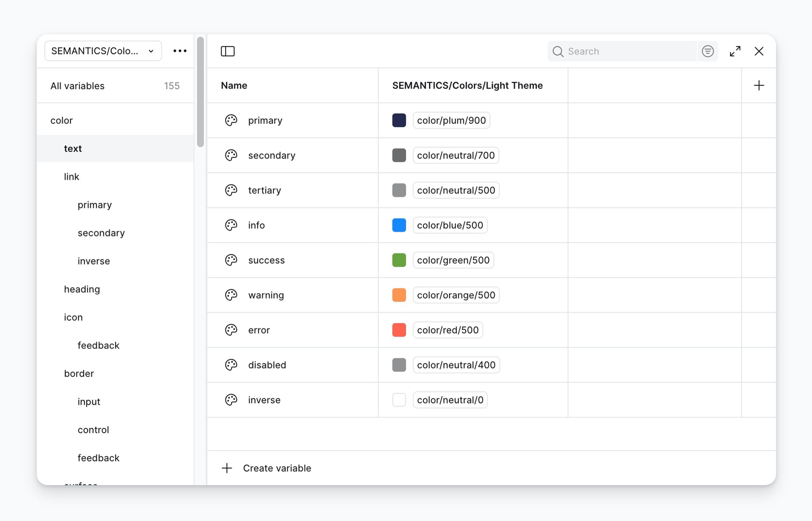Click the color/blue/500 alias chip
812x521 pixels.
click(x=450, y=225)
